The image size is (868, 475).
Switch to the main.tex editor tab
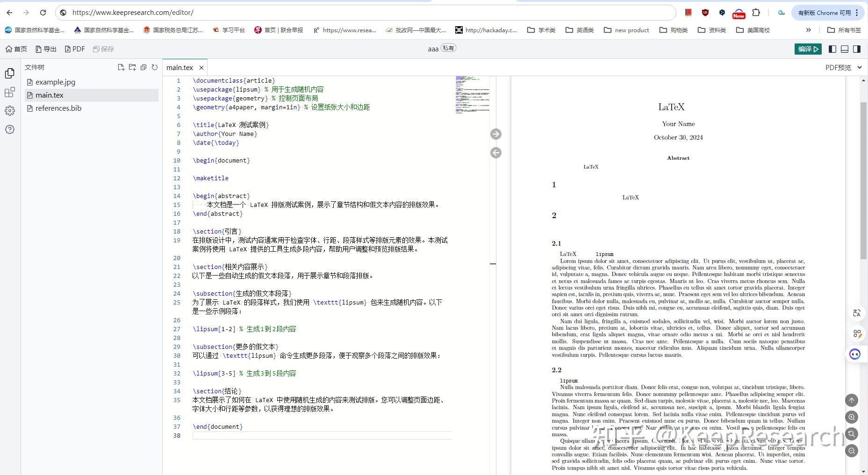(179, 67)
